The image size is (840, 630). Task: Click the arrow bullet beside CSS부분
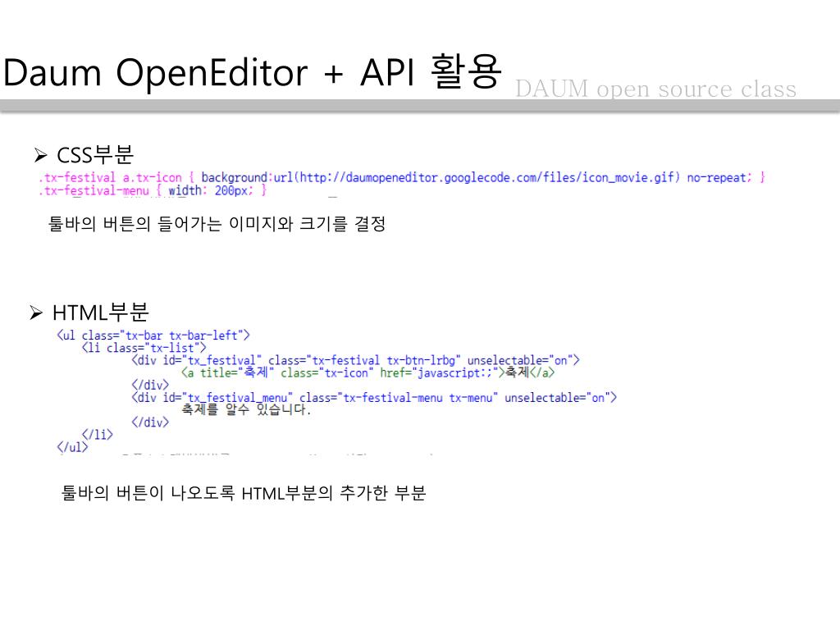[40, 155]
